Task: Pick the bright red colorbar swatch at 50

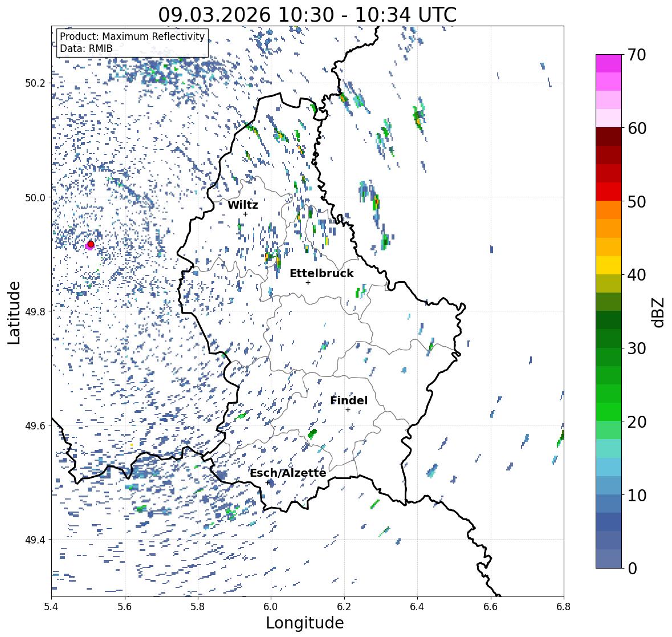Action: (609, 192)
